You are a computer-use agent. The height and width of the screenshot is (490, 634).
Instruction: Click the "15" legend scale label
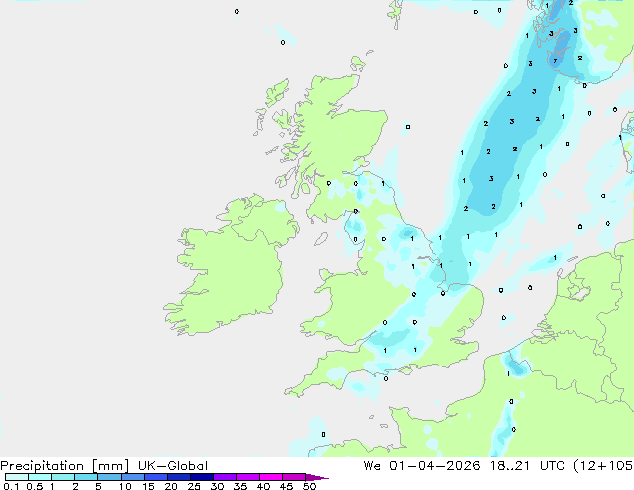coord(148,486)
